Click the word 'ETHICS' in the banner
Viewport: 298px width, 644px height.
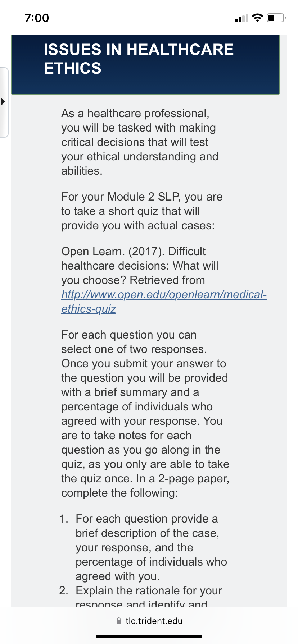pos(72,68)
